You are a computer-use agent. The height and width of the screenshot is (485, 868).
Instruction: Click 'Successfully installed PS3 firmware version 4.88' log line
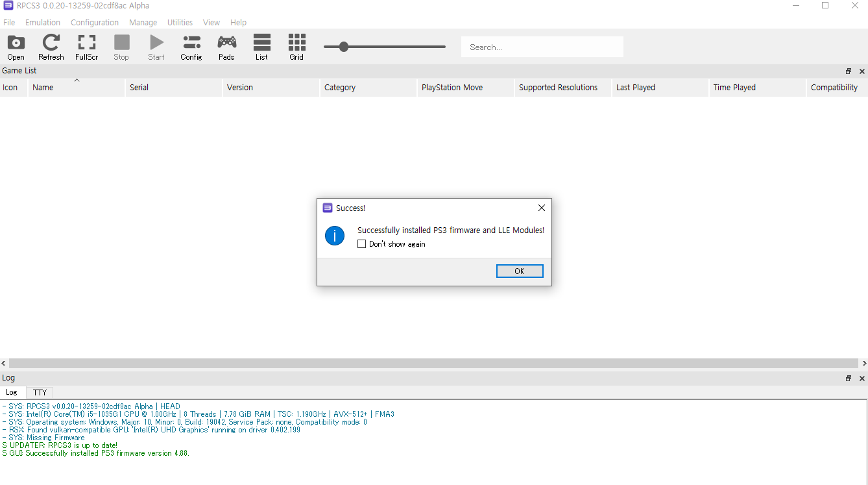pos(96,453)
